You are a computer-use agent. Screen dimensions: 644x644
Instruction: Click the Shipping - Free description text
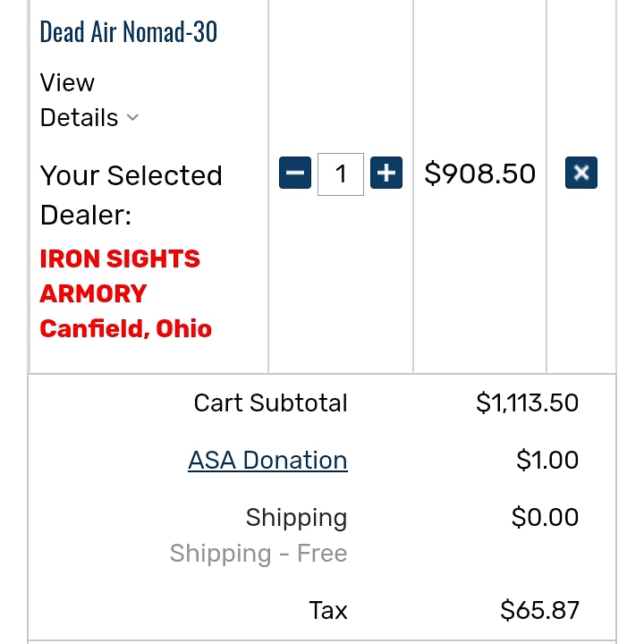tap(258, 554)
